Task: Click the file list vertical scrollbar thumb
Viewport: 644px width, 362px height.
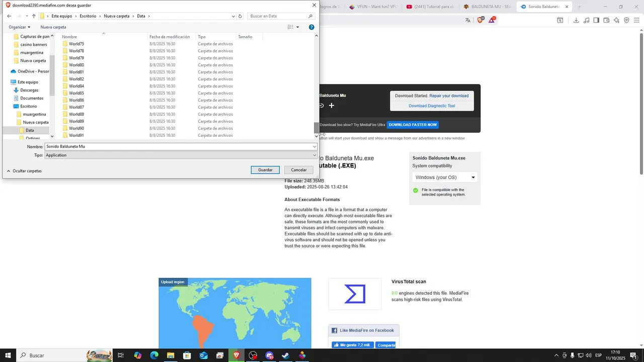Action: click(316, 128)
